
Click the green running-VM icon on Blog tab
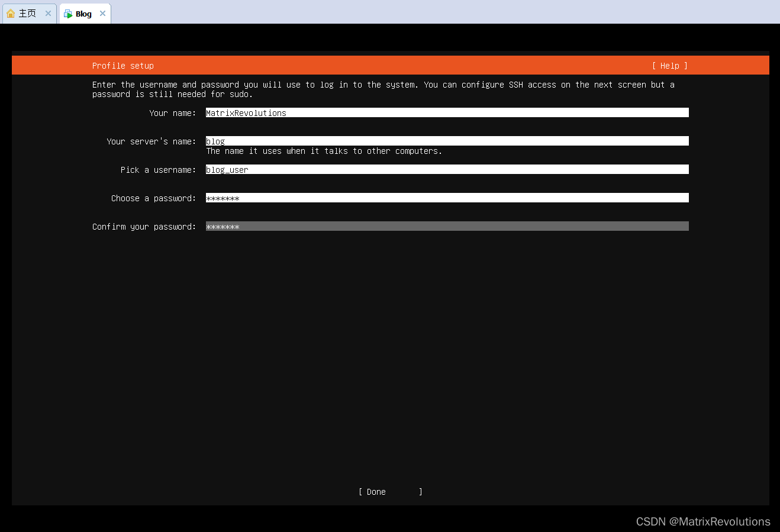point(67,14)
